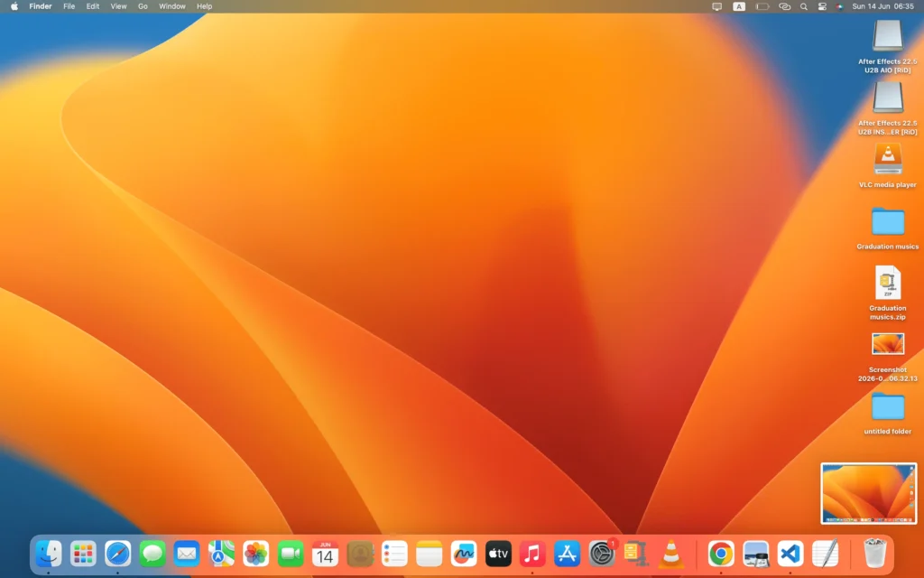The image size is (924, 578).
Task: Open Contacts from the Dock
Action: [x=360, y=554]
